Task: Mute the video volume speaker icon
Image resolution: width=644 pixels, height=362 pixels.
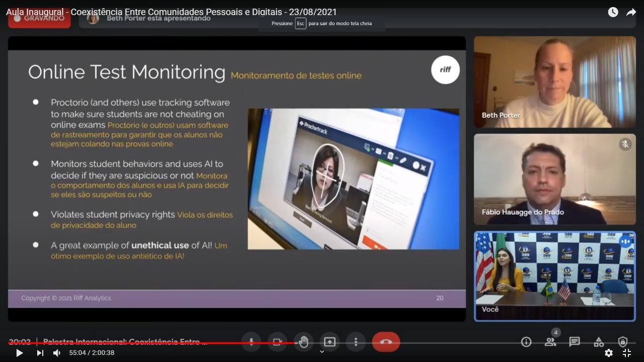Action: pos(57,353)
